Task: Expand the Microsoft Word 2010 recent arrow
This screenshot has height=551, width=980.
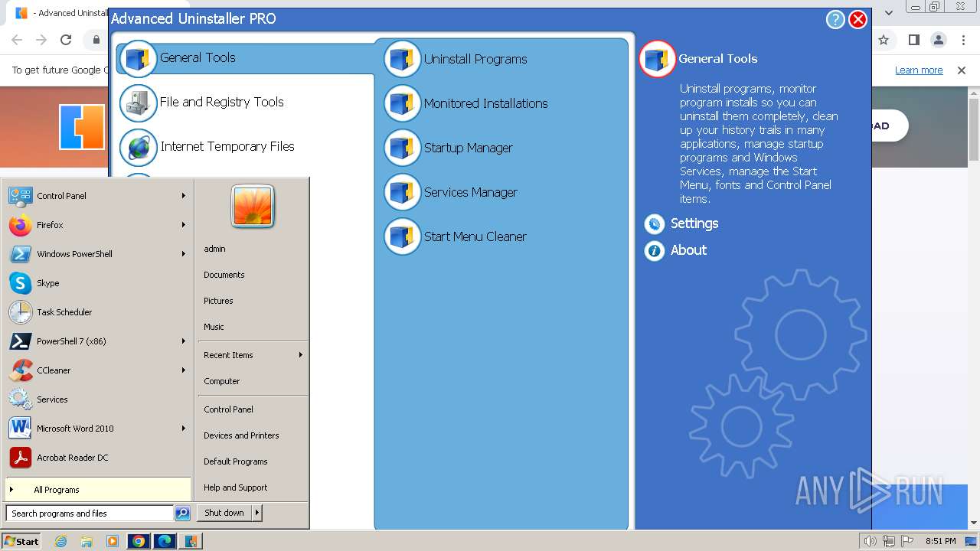Action: (184, 429)
